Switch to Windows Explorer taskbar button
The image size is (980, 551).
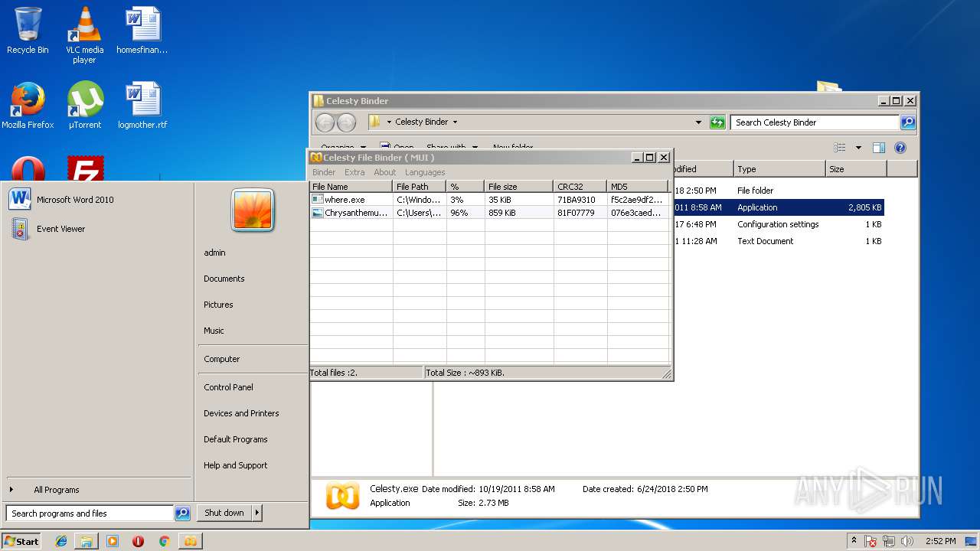pyautogui.click(x=87, y=541)
